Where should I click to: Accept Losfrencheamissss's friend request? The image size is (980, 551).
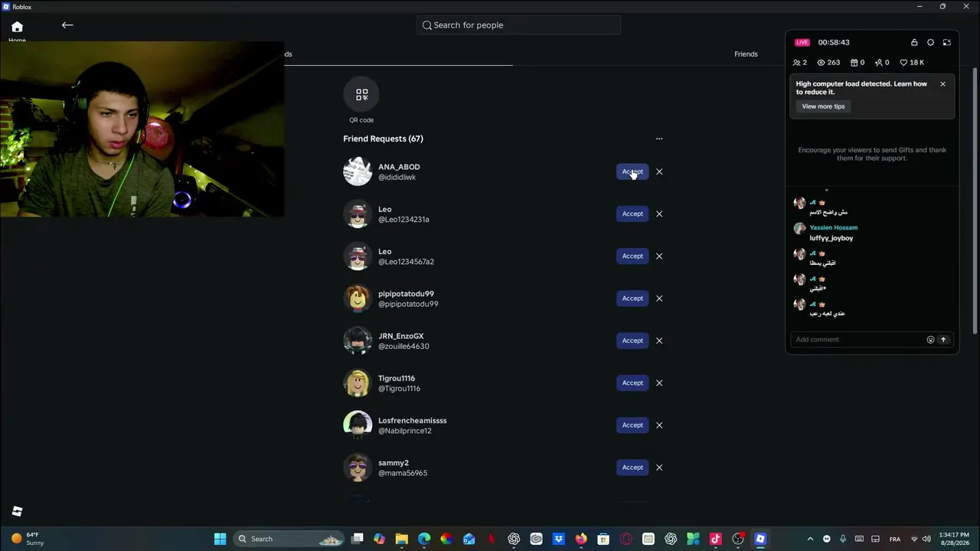point(632,425)
